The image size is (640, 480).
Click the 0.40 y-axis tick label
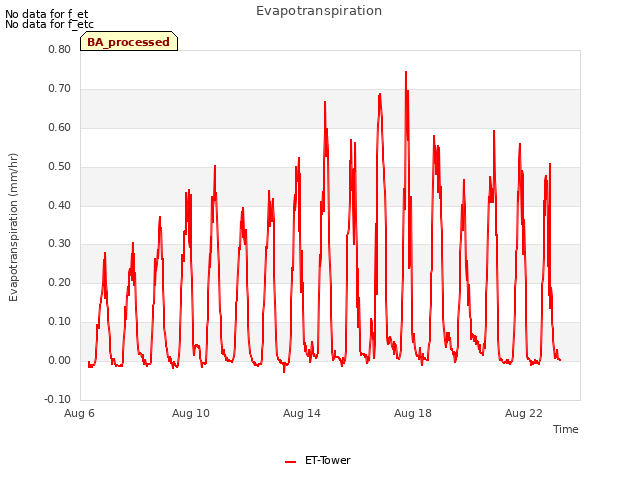click(x=59, y=205)
